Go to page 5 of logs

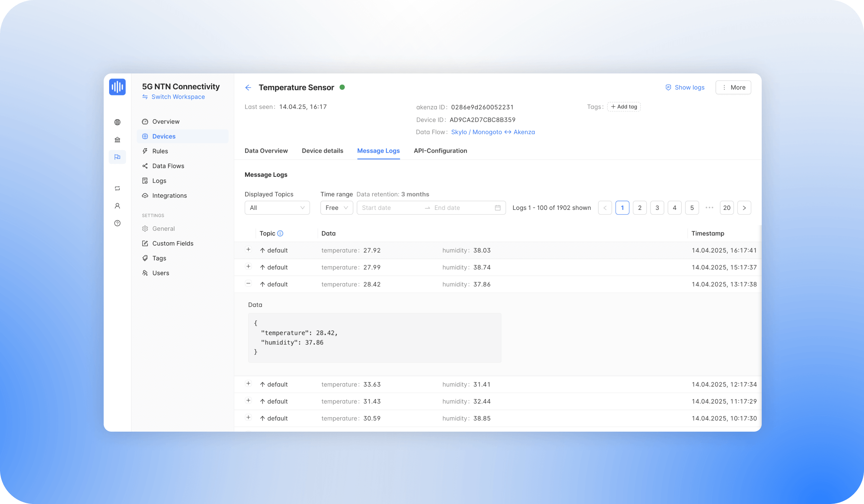[692, 208]
